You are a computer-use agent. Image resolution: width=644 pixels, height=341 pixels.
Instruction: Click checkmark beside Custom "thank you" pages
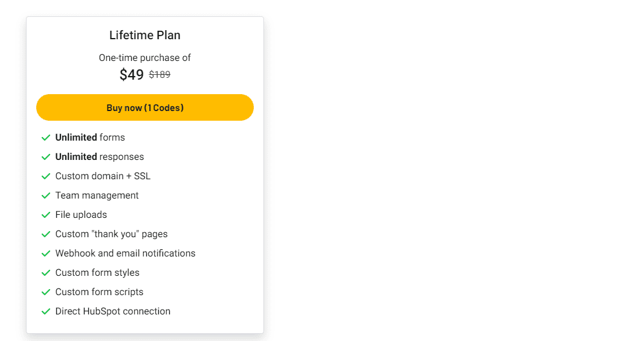click(x=45, y=234)
